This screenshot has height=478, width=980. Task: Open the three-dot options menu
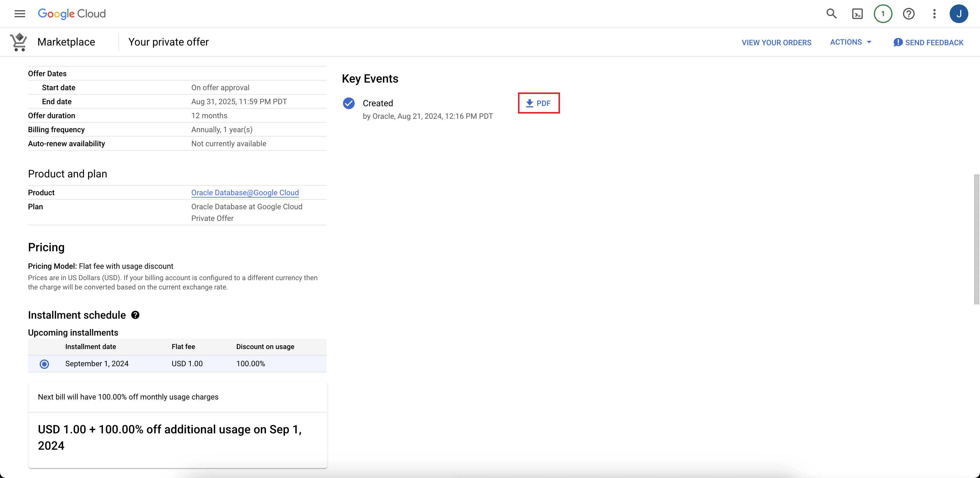[x=934, y=14]
